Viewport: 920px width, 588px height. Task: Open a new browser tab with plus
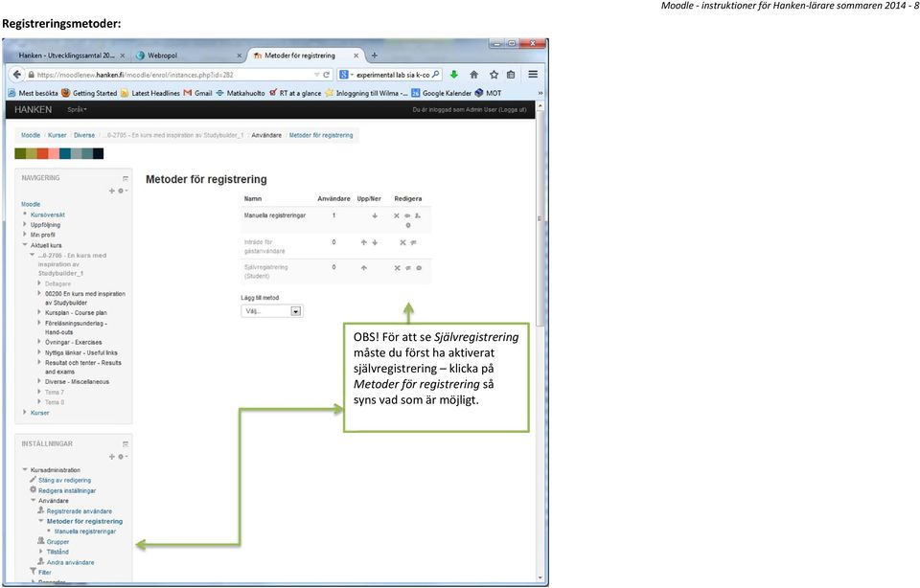pos(375,56)
